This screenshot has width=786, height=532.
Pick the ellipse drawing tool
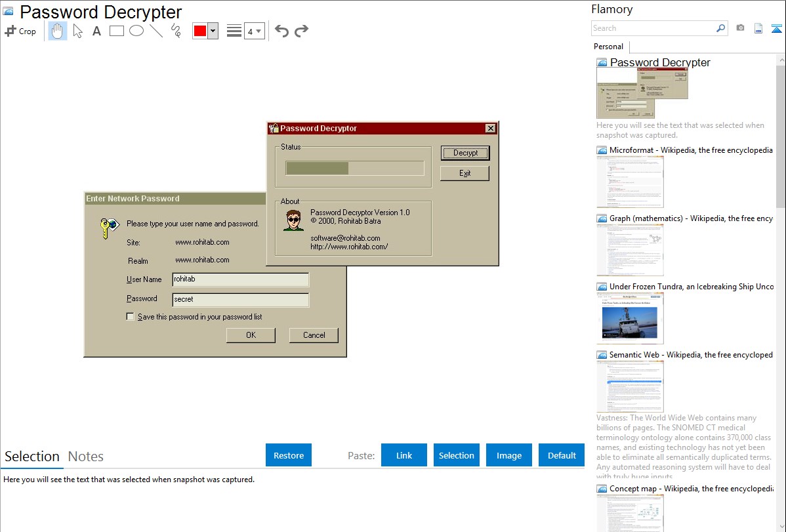click(136, 31)
